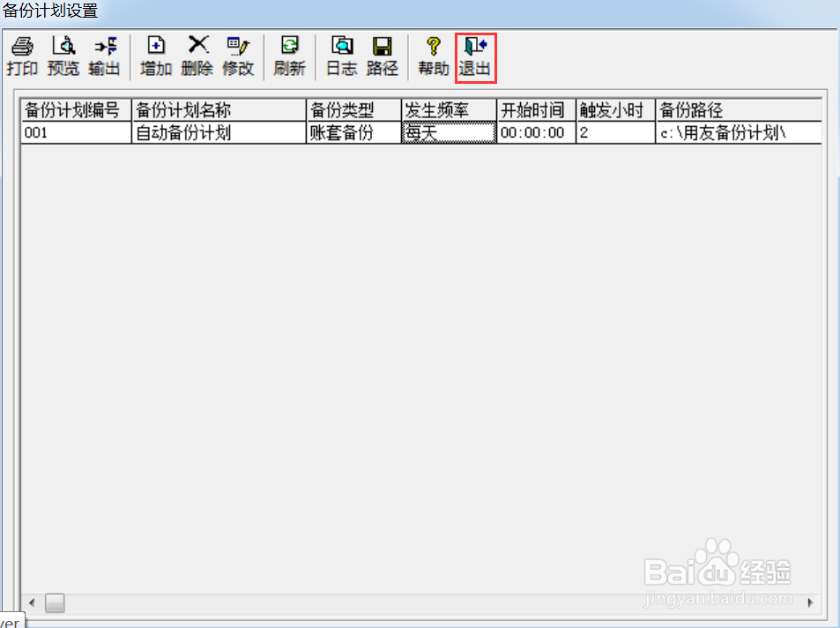
Task: Open the Path (路径) setting
Action: (383, 56)
